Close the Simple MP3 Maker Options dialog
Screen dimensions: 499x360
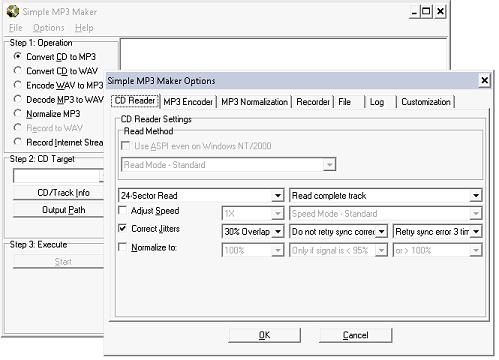[x=484, y=80]
